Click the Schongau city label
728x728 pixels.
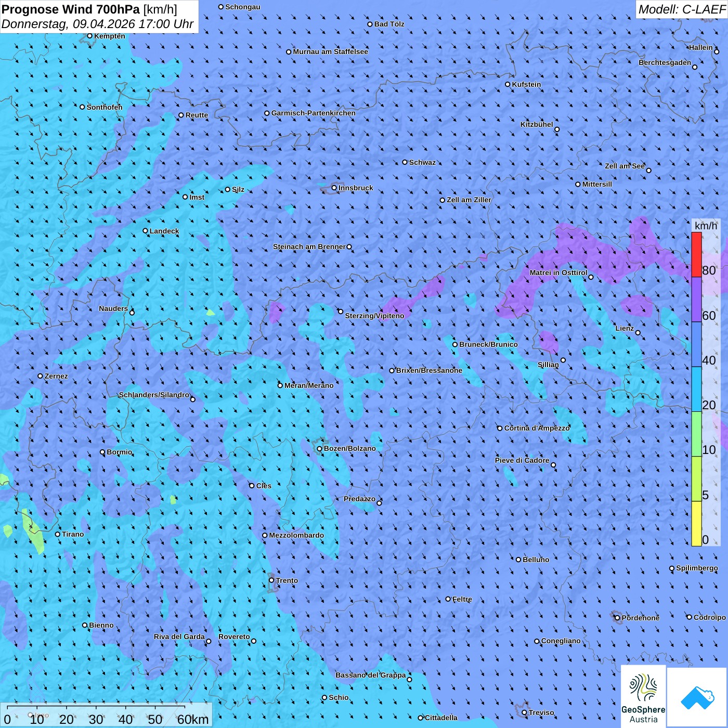point(243,7)
